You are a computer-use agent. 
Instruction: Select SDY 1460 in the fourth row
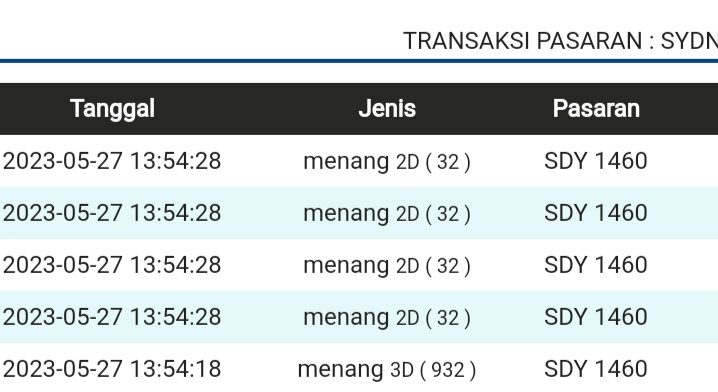[x=596, y=317]
